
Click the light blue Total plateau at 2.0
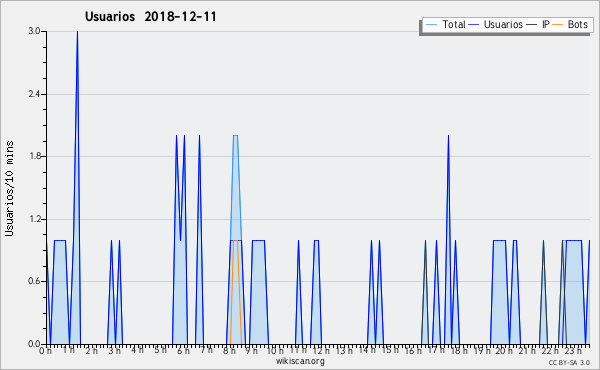tap(235, 135)
